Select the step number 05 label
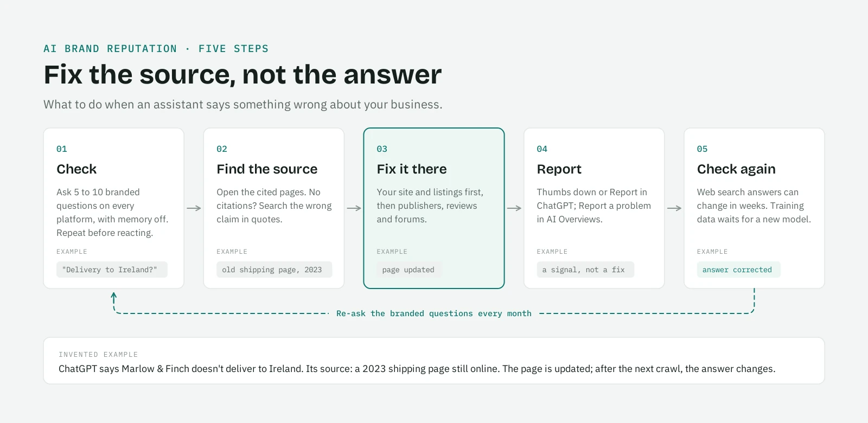The image size is (868, 423). [x=702, y=149]
